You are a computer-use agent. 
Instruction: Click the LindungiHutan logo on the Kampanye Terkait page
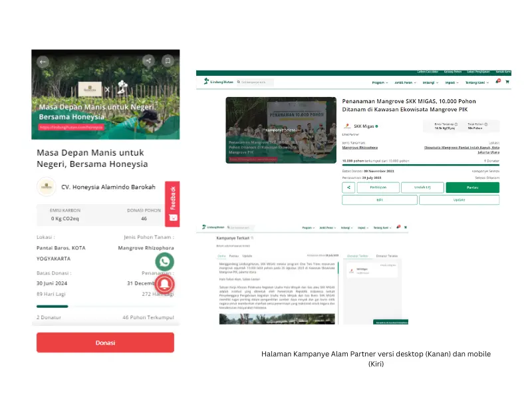[213, 227]
